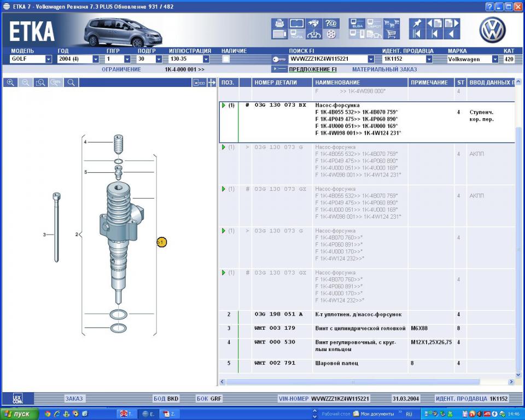Click ЗАКАЗ in the status bar
The height and width of the screenshot is (420, 525).
74,399
